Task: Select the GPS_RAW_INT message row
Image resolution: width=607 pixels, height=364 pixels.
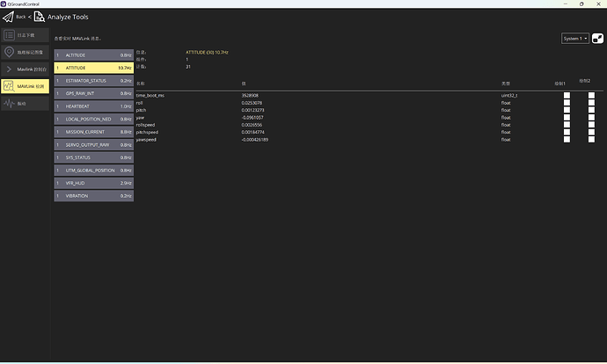Action: (x=93, y=93)
